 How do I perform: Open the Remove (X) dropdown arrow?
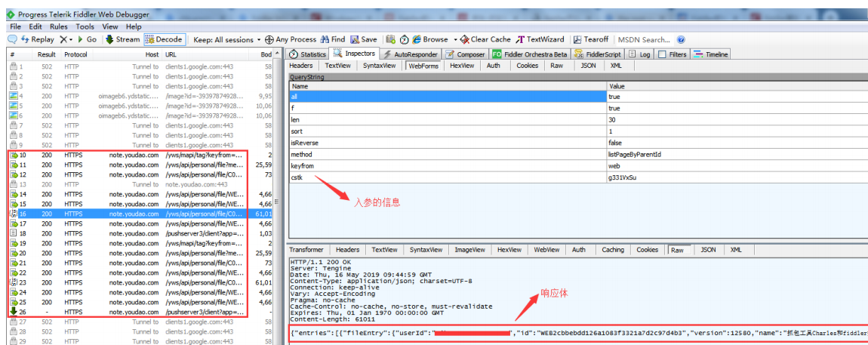coord(71,40)
